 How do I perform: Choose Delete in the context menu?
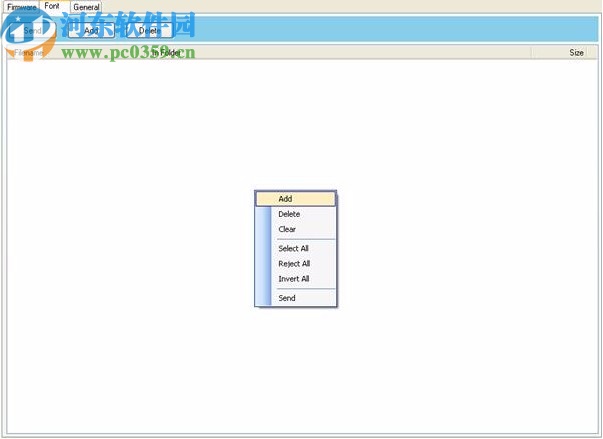pyautogui.click(x=296, y=214)
